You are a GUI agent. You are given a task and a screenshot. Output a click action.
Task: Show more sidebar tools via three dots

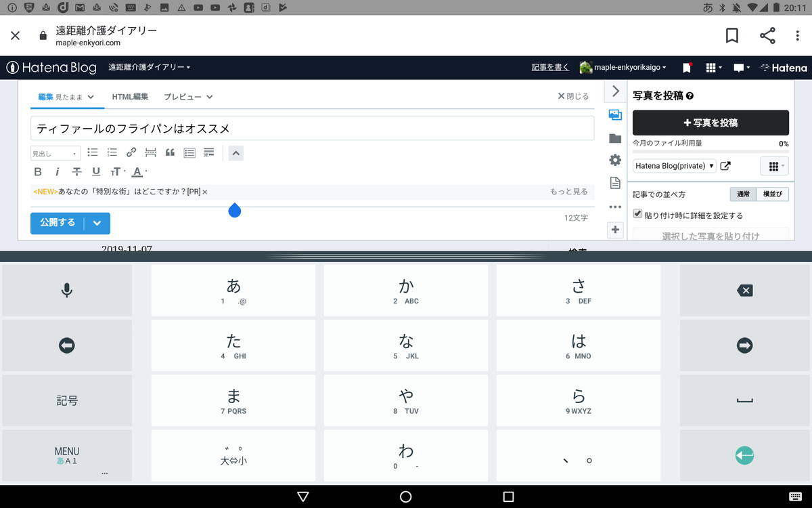click(615, 207)
